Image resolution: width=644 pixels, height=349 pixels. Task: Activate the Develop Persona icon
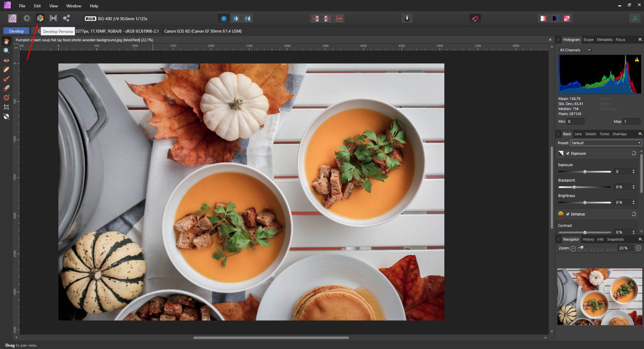(x=40, y=18)
